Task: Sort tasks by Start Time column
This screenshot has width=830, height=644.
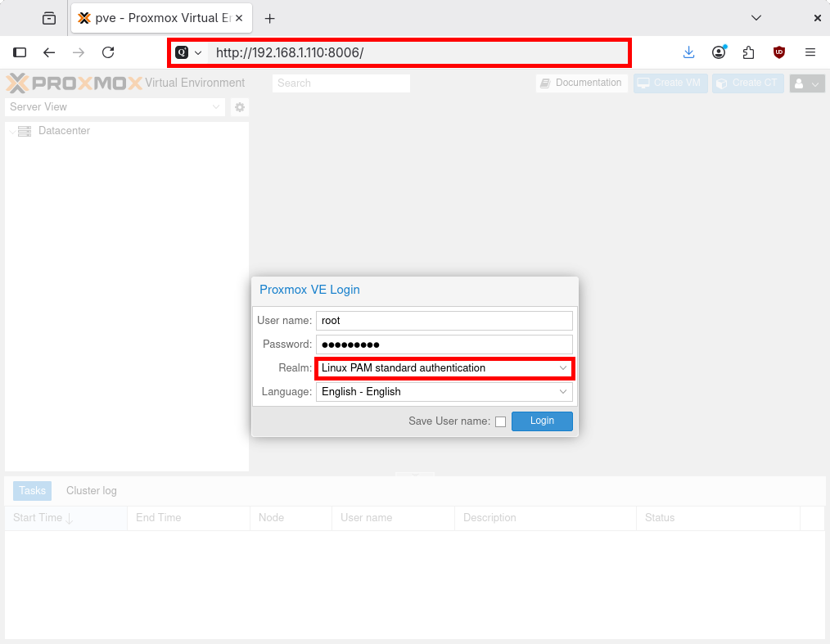Action: point(40,518)
